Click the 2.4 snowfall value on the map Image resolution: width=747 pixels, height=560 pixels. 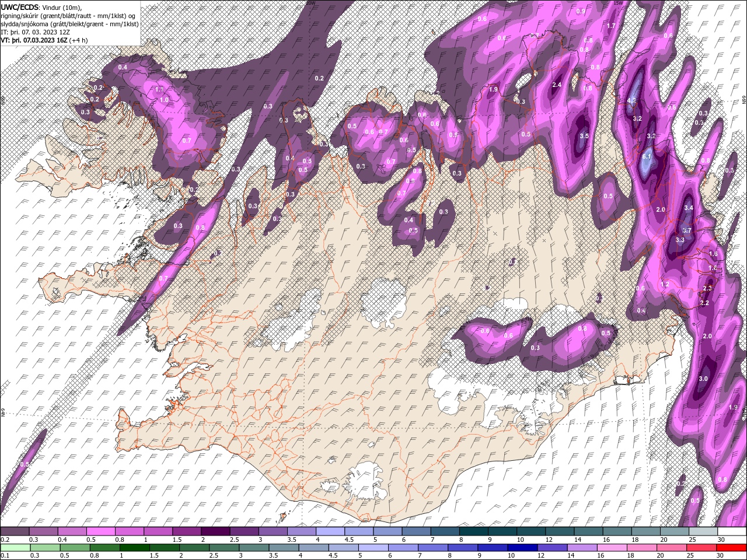[x=557, y=85]
